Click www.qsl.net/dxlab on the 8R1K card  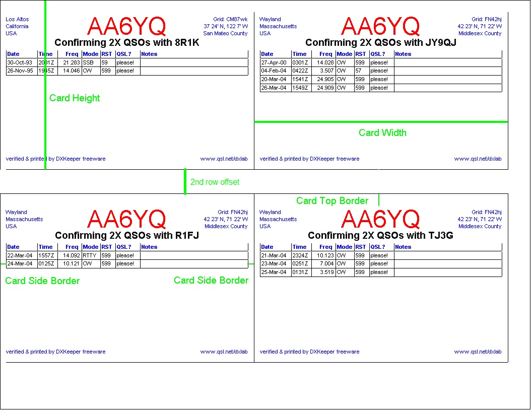[224, 159]
